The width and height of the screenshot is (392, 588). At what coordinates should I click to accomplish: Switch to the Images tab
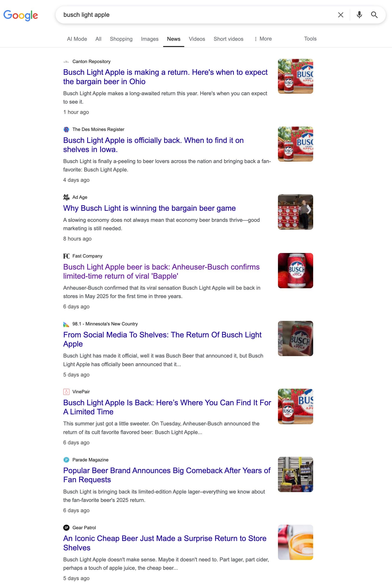click(150, 39)
